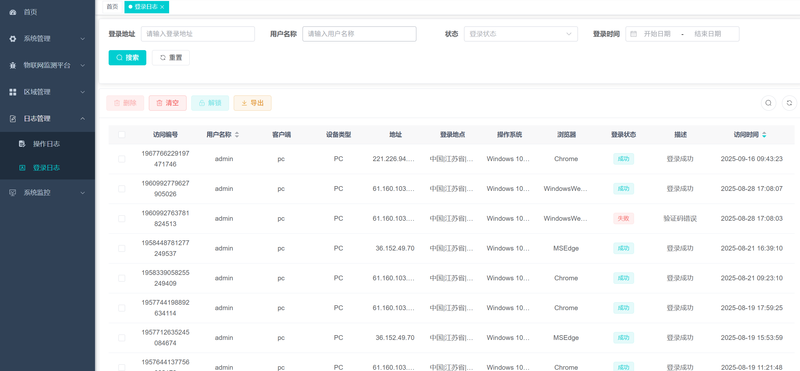Click the 操作系统 column header
Screen dimensions: 800x371
pos(509,135)
